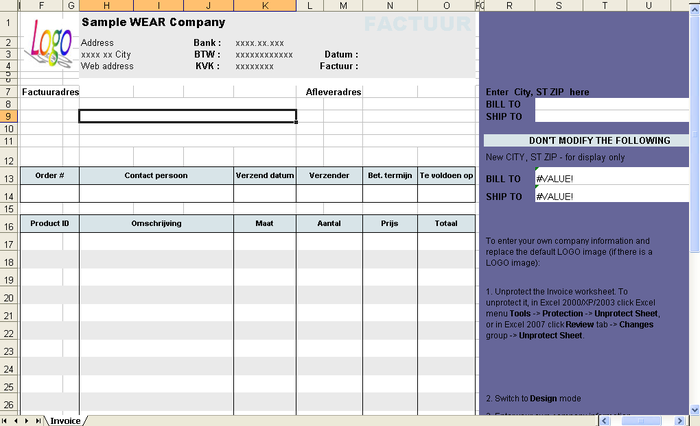Click the vertical scrollbar down arrow

[x=695, y=409]
